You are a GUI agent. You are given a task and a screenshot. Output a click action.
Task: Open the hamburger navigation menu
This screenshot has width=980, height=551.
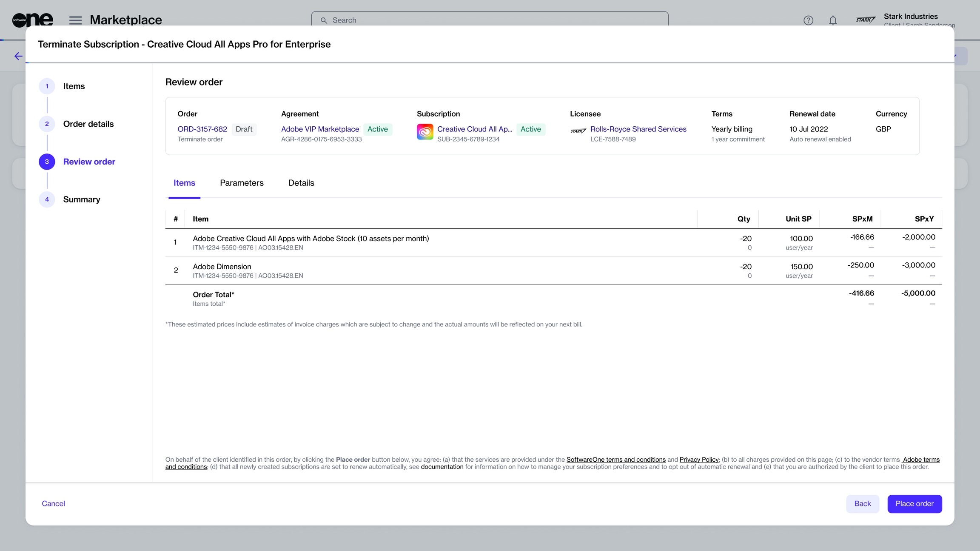tap(75, 20)
